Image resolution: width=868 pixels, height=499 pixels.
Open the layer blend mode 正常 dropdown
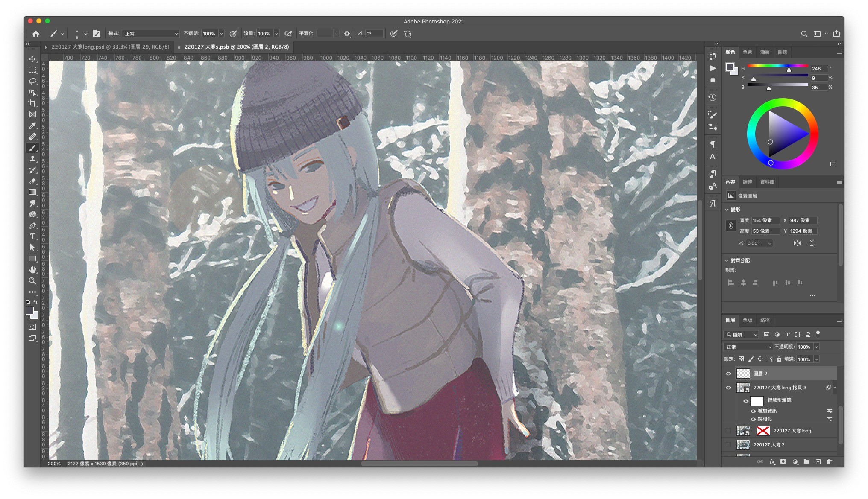pyautogui.click(x=749, y=347)
